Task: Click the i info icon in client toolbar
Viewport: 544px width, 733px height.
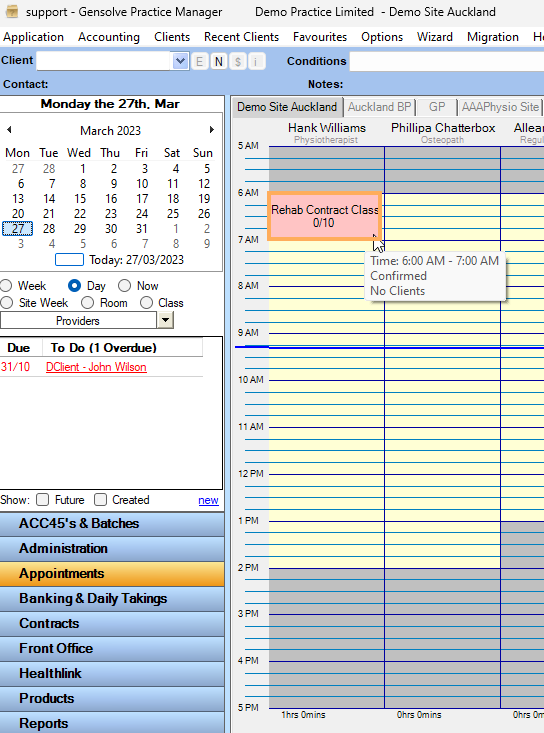Action: [x=256, y=61]
